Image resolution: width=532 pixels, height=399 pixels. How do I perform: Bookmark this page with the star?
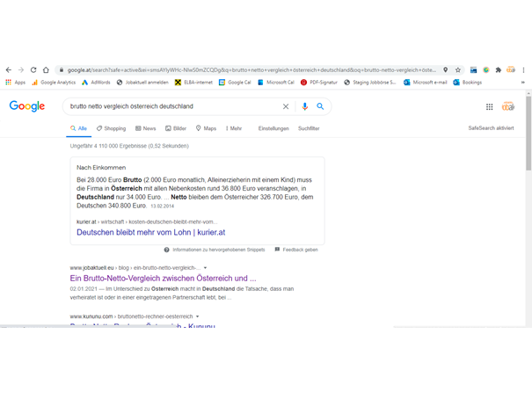click(458, 69)
